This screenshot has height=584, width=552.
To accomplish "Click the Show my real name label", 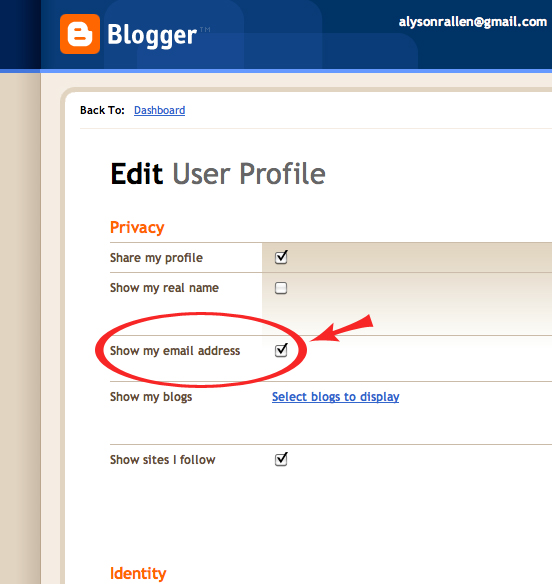I will click(164, 288).
